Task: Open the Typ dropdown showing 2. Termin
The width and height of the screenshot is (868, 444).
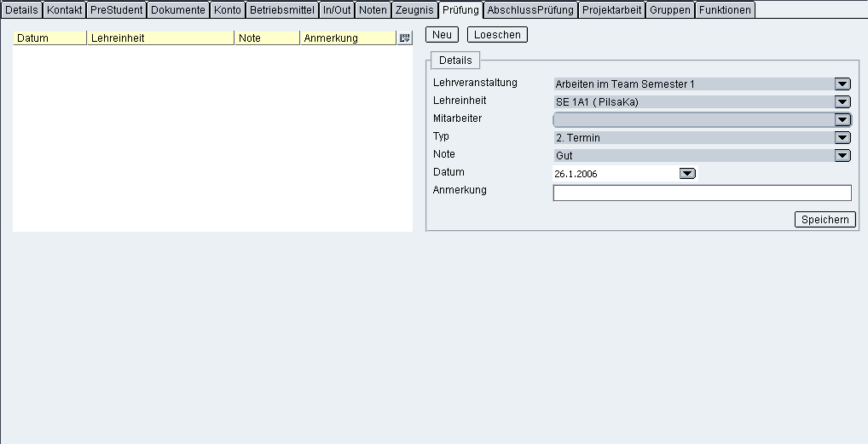Action: coord(842,137)
